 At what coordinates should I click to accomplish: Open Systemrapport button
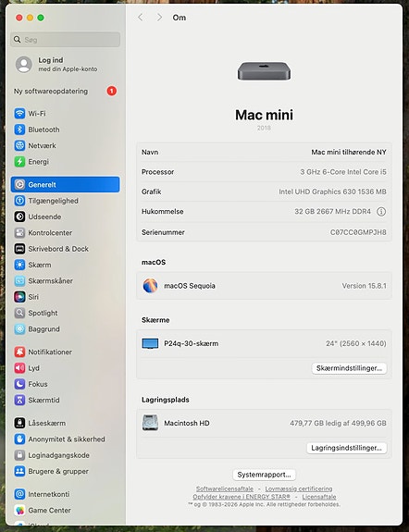click(x=264, y=475)
